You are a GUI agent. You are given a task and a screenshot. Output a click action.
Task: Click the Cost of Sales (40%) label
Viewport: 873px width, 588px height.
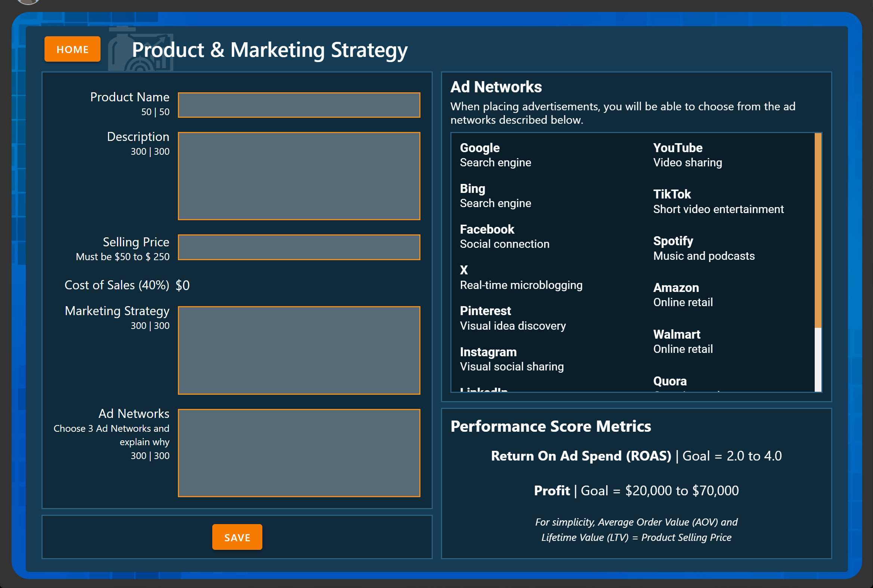(x=117, y=285)
